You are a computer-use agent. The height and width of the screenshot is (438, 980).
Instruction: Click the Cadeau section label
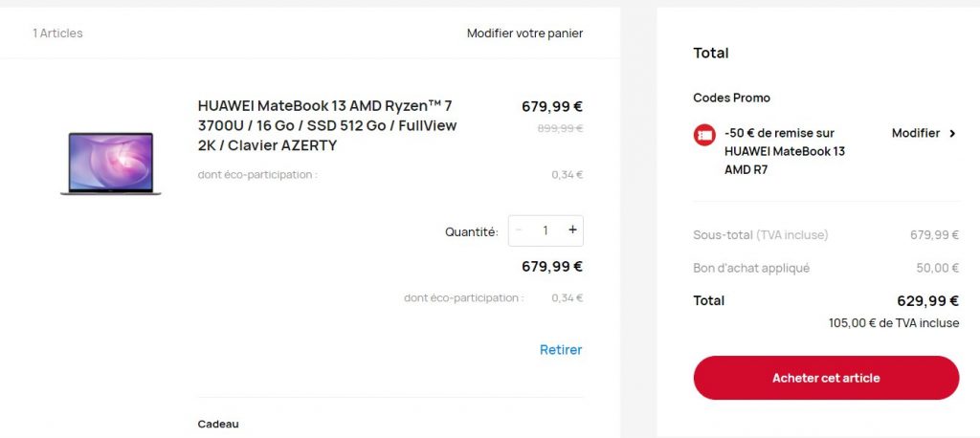pos(218,424)
